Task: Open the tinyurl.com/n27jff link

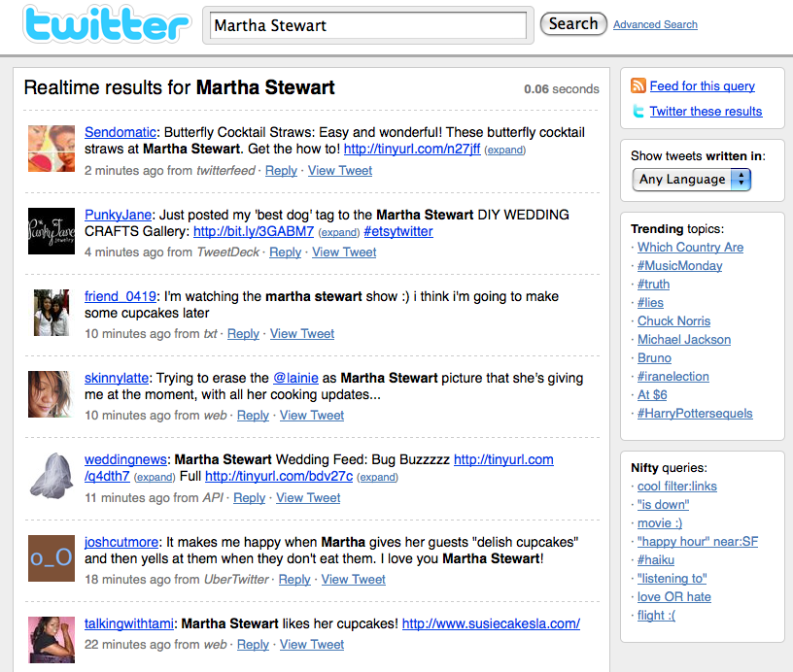Action: pos(412,149)
